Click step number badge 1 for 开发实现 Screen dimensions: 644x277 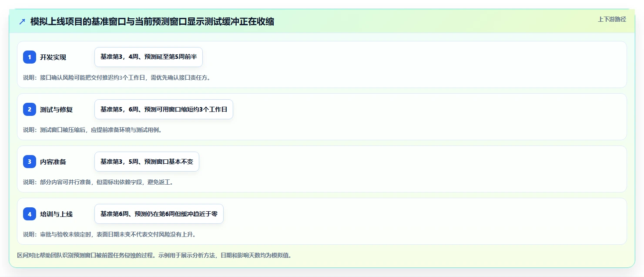click(30, 57)
